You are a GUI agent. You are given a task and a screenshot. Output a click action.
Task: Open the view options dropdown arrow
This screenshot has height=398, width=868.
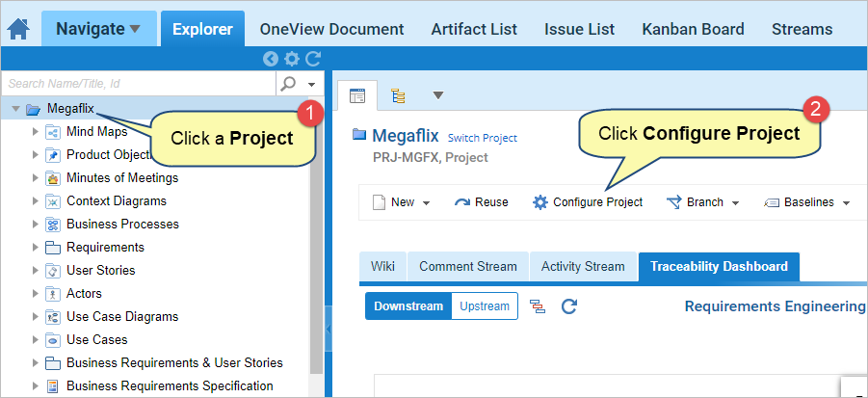[x=438, y=95]
